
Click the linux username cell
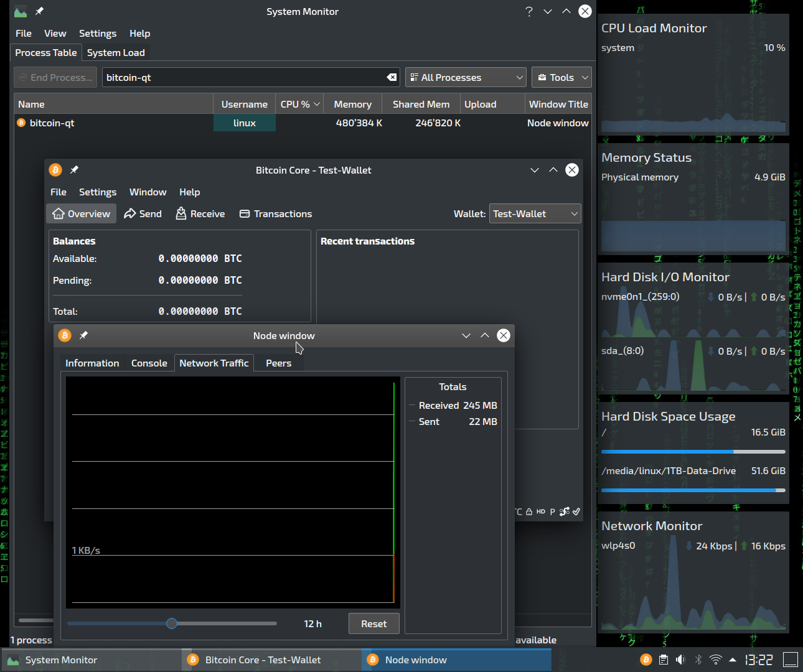(x=245, y=123)
